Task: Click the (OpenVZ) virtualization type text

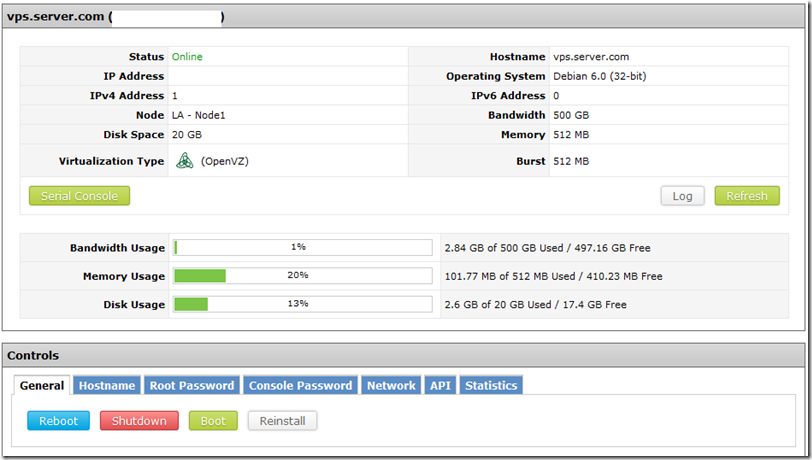Action: pos(225,161)
